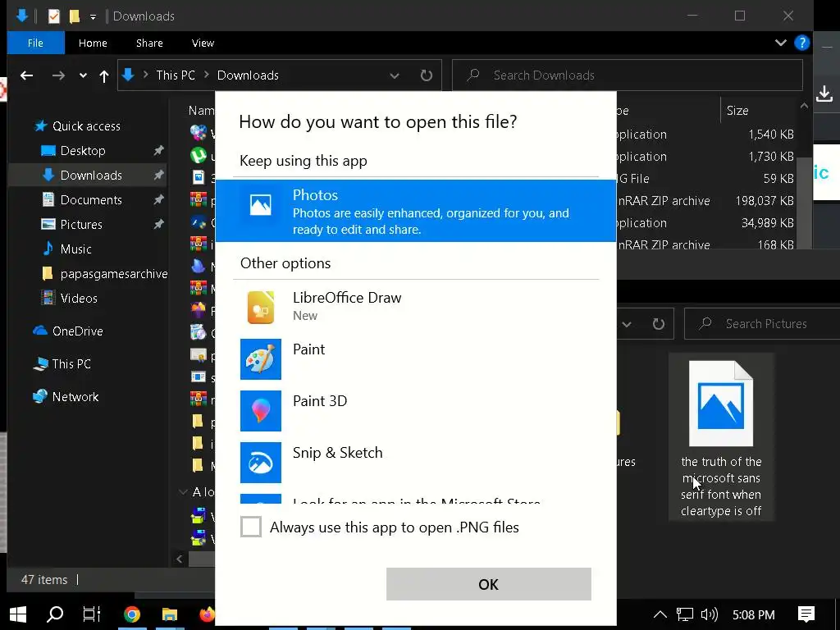This screenshot has height=630, width=840.
Task: Focus Search Pictures field in Pictures window
Action: pos(762,323)
